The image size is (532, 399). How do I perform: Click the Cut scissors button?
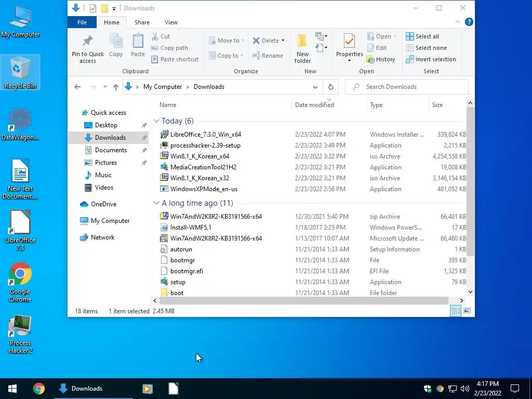161,36
